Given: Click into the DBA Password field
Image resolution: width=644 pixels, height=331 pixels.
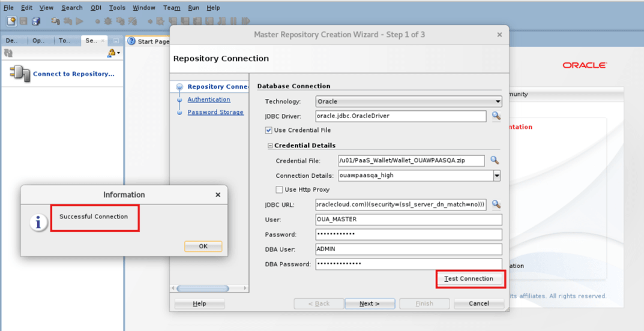Looking at the screenshot, I should (409, 264).
